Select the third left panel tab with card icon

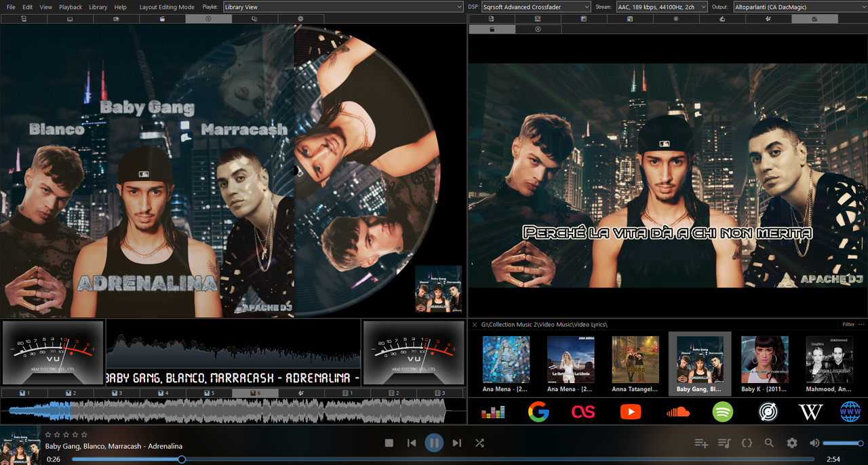(x=116, y=19)
